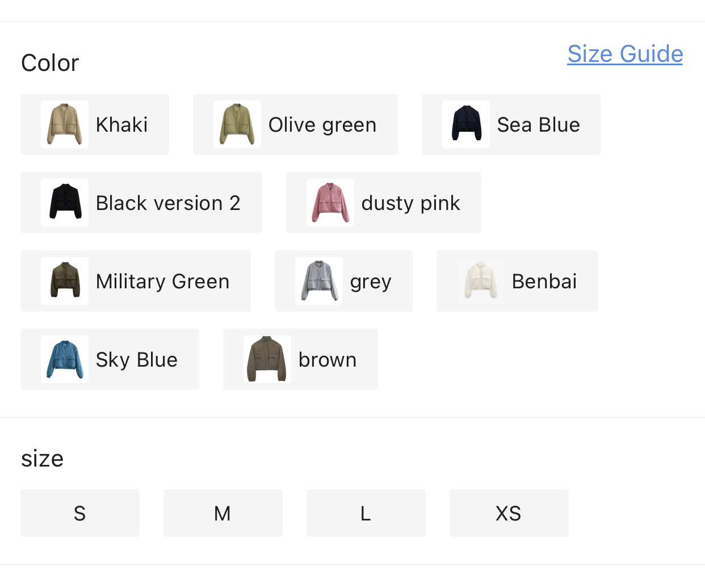Click the Sea Blue text label
The image size is (705, 588).
(538, 125)
